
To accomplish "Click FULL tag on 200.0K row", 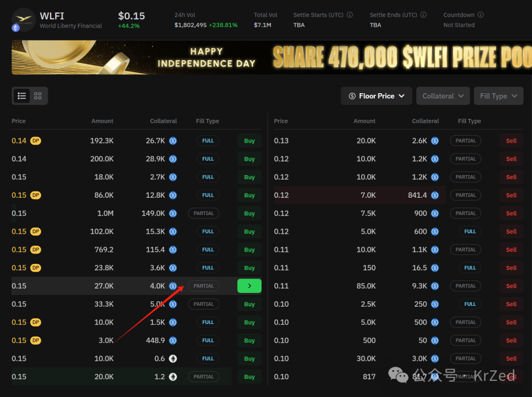I will coord(208,159).
